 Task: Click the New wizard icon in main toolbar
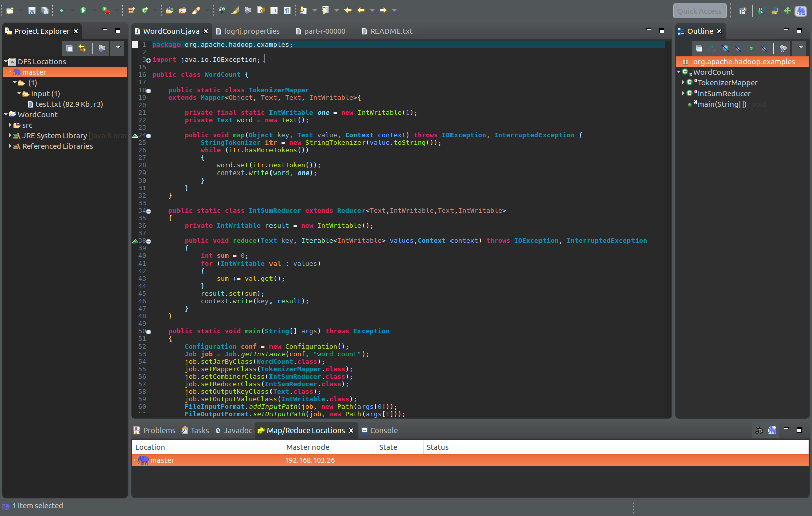point(10,10)
